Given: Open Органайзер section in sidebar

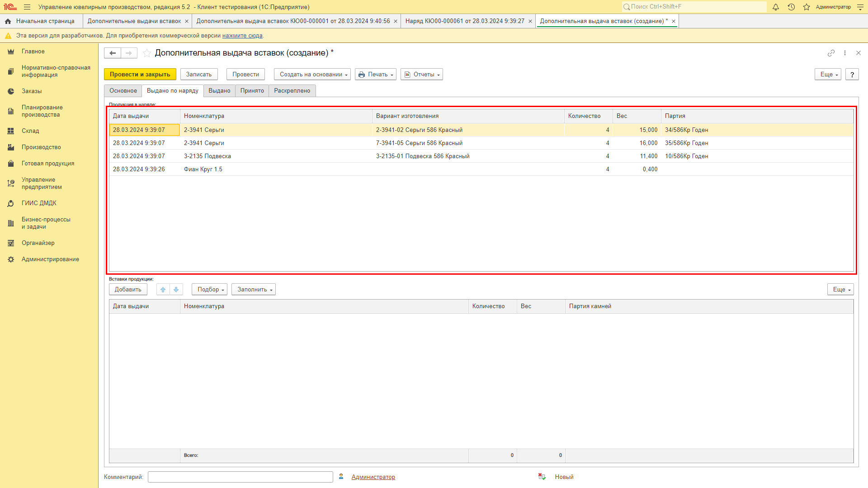Looking at the screenshot, I should tap(38, 243).
